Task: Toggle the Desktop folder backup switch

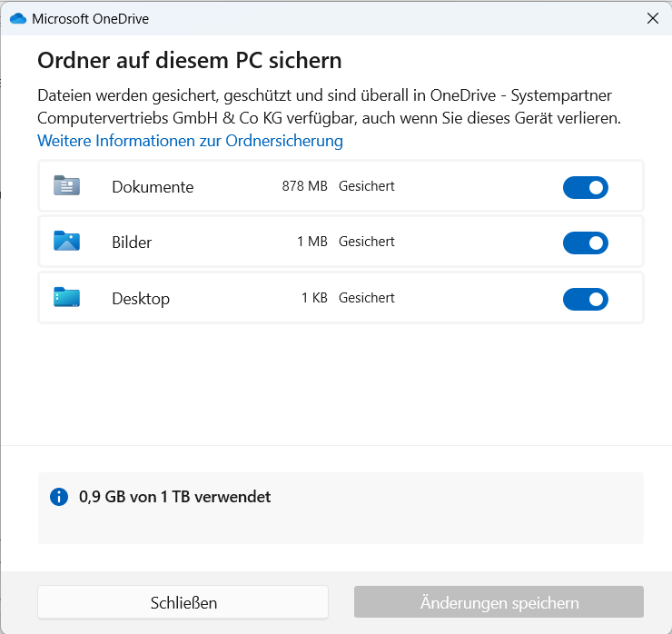Action: [585, 299]
